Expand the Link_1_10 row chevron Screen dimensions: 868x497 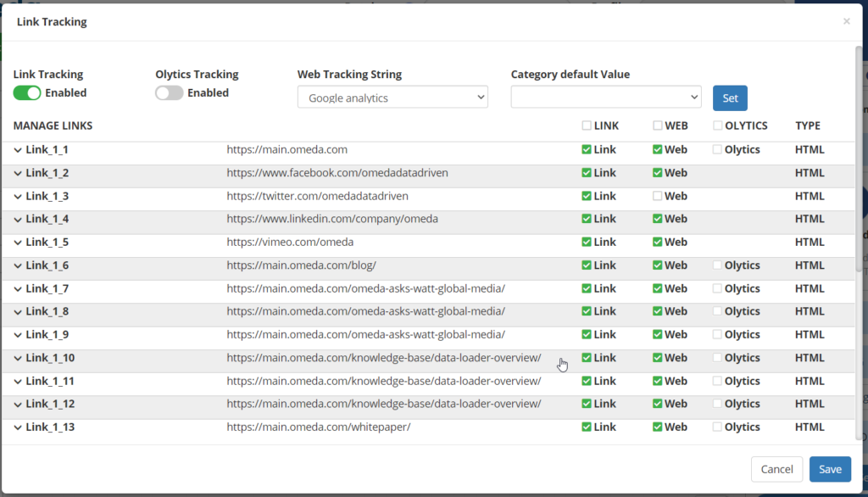coord(18,358)
